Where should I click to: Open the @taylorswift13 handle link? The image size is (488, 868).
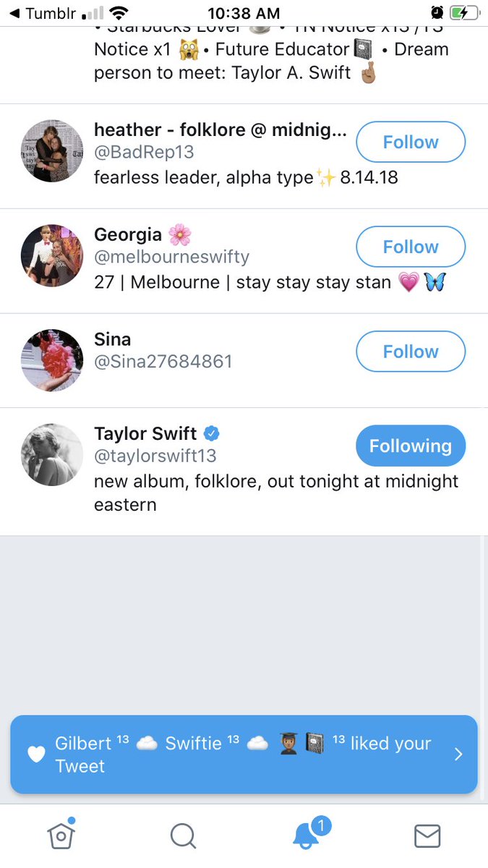point(155,456)
